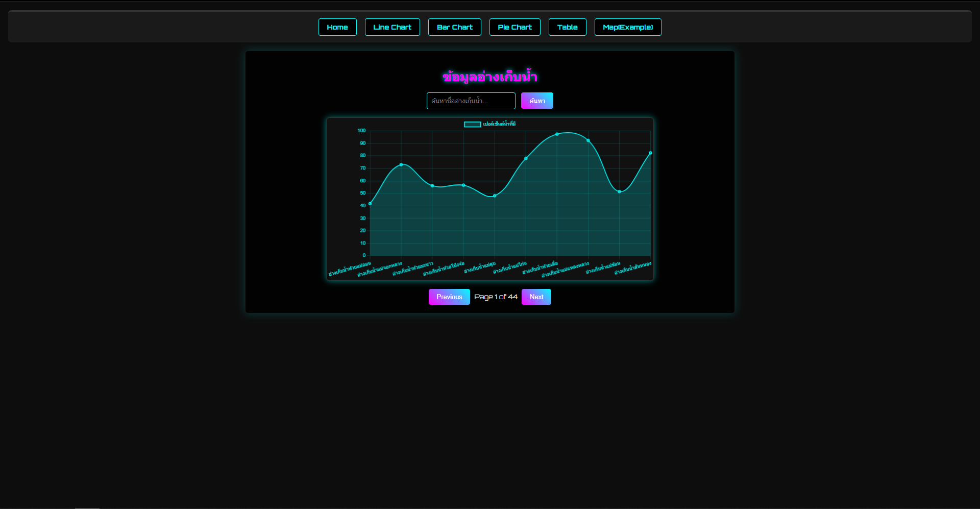Click the data point for อ่างเก็บน้ำแม่จอกหลวง
The image size is (980, 509).
click(x=401, y=164)
